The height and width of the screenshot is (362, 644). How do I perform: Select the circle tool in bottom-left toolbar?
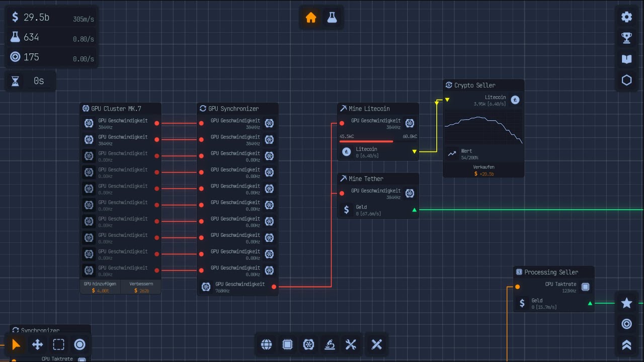point(79,344)
